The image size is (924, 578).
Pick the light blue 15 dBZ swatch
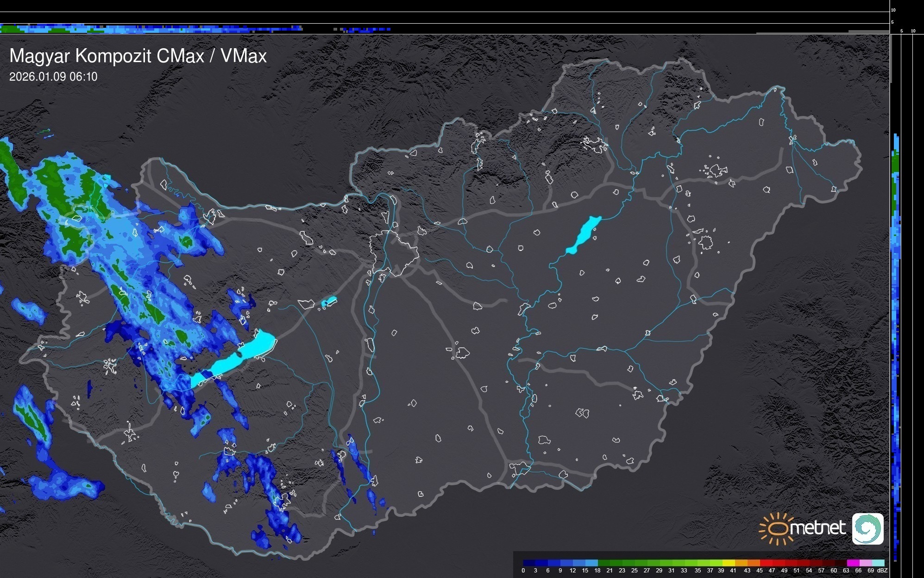[x=591, y=563]
